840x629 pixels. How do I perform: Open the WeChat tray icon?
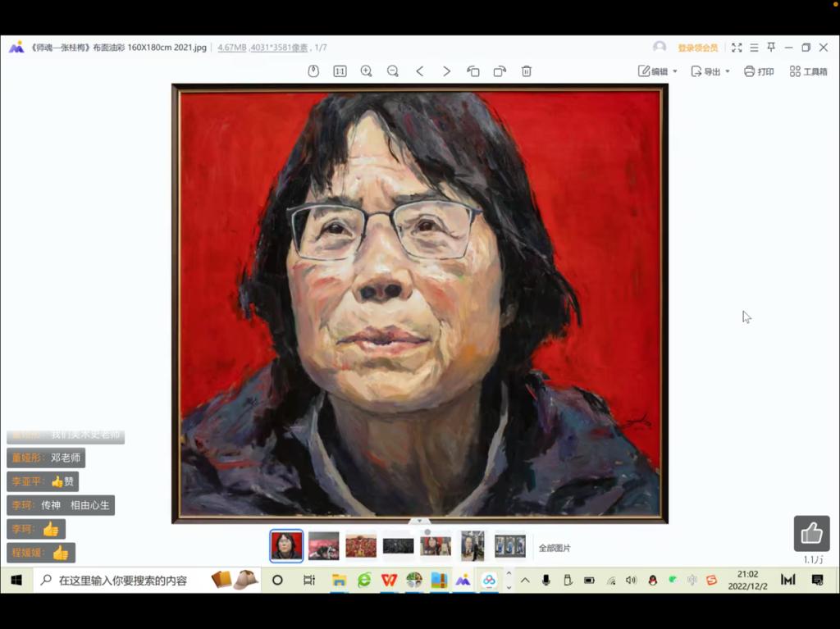pos(673,580)
